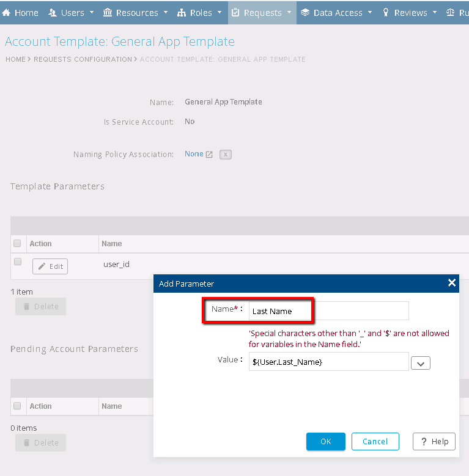Click the Data Access layers icon
Viewport: 469px width, 476px height.
[x=305, y=13]
